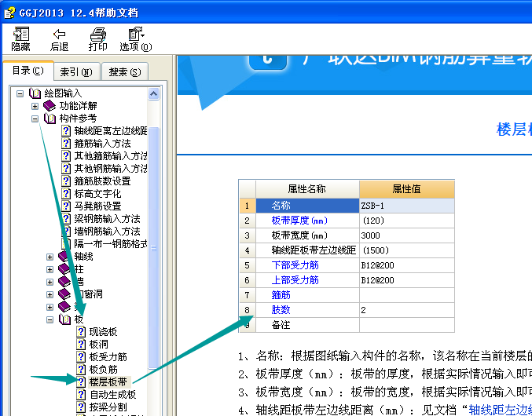Switch to the 搜索 (Search) tab
Viewport: 532px width, 416px height.
tap(124, 71)
